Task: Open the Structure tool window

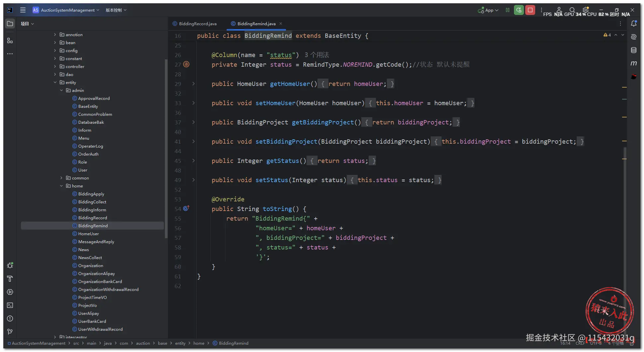Action: pos(10,40)
